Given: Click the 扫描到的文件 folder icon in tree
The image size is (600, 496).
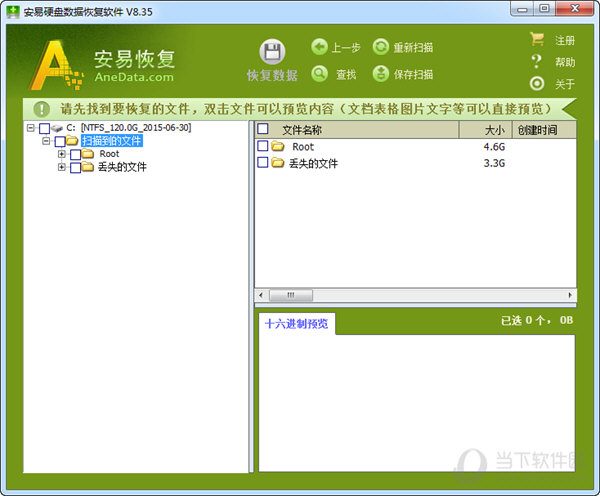Looking at the screenshot, I should tap(72, 140).
